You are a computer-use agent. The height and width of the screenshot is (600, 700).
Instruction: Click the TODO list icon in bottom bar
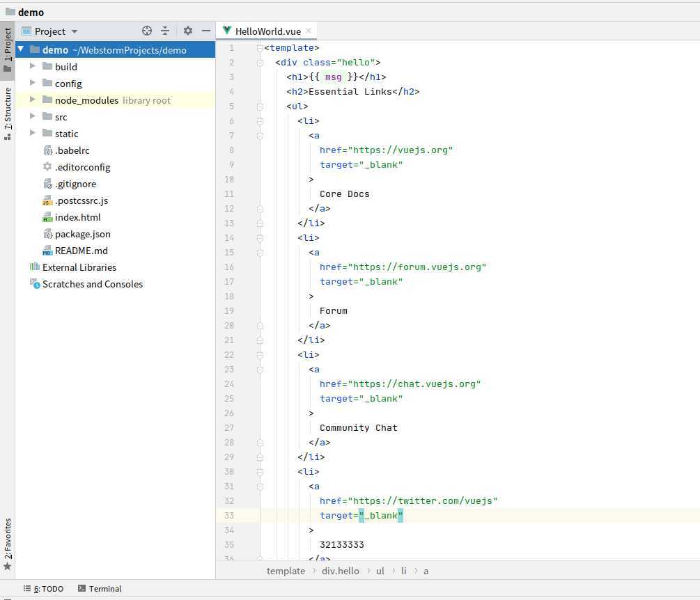point(27,588)
